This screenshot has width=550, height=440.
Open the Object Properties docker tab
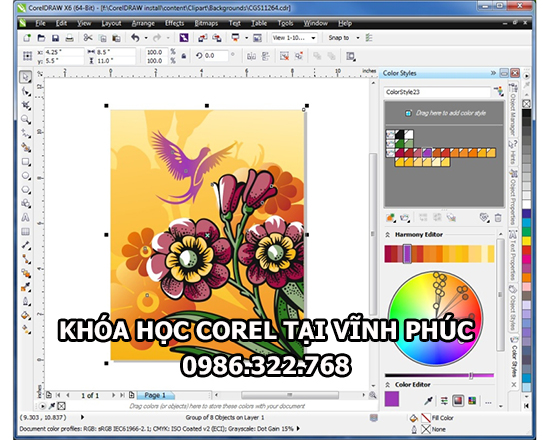pos(513,197)
